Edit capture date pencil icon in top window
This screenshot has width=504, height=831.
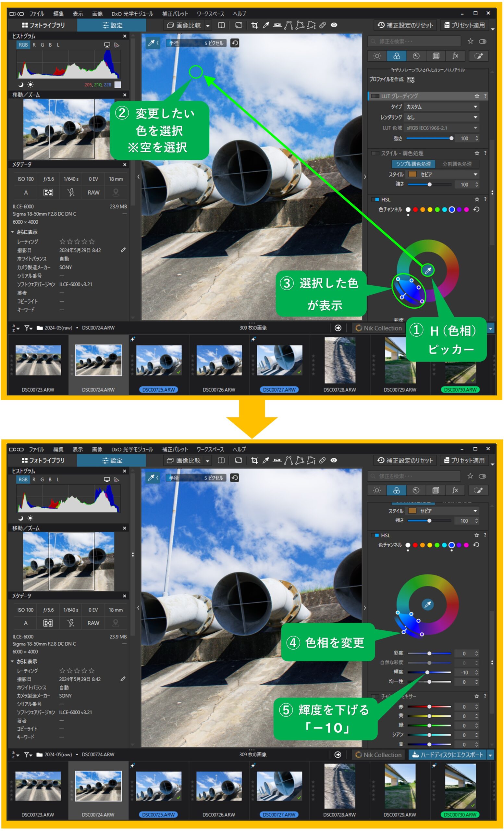pos(123,250)
